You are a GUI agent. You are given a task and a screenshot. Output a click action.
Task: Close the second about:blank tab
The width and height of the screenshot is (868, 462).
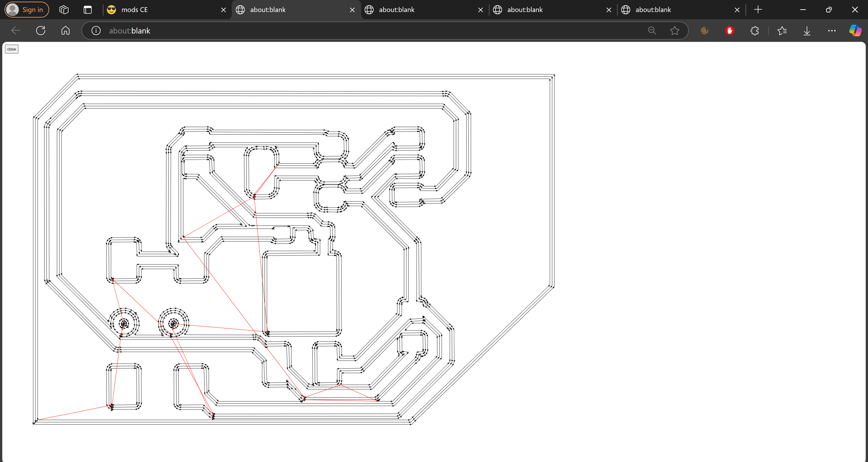click(x=481, y=10)
